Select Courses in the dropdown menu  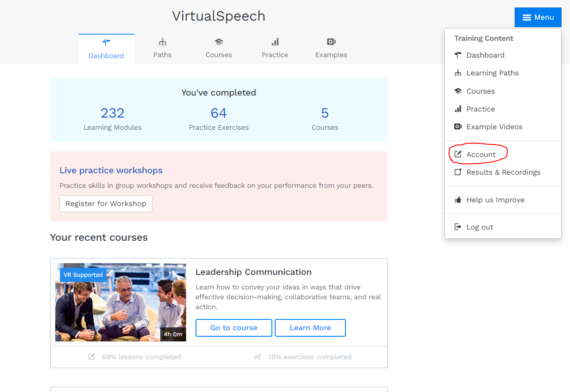pos(503,91)
